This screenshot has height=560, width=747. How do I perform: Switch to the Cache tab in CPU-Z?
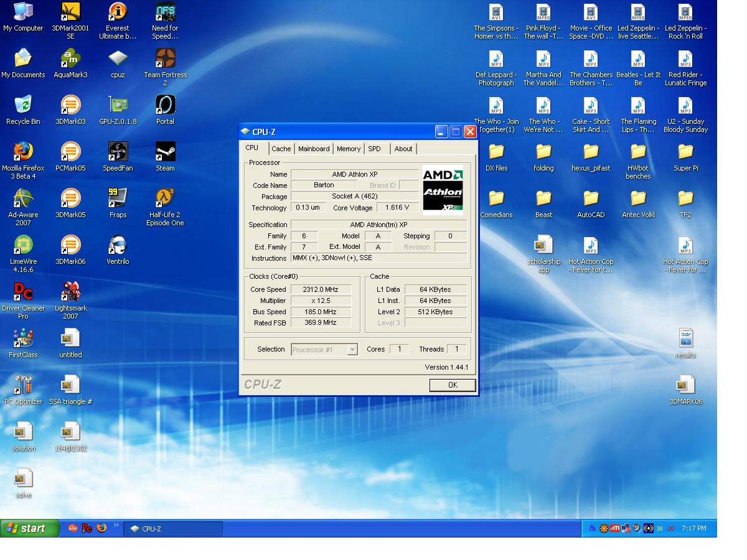[281, 149]
